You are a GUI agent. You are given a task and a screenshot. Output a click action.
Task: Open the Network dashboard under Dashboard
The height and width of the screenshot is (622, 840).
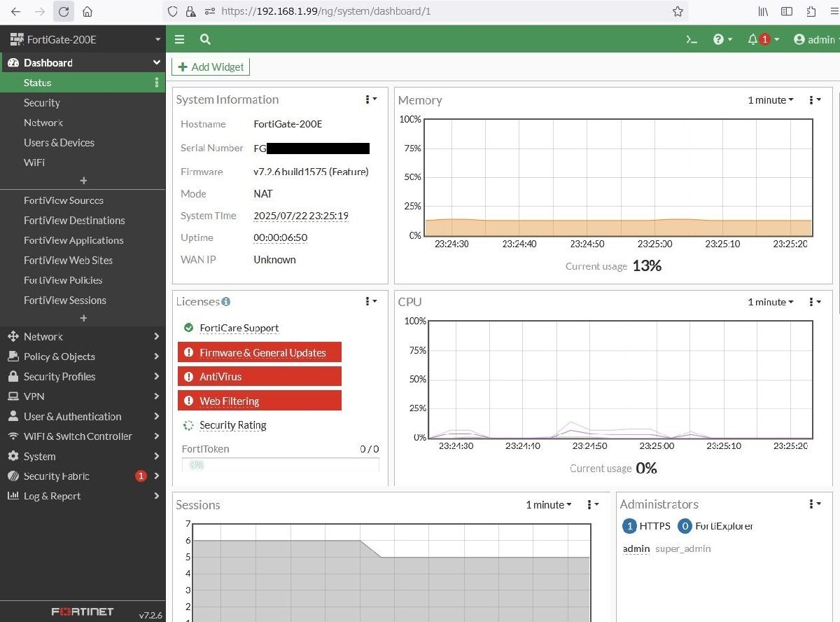click(43, 123)
